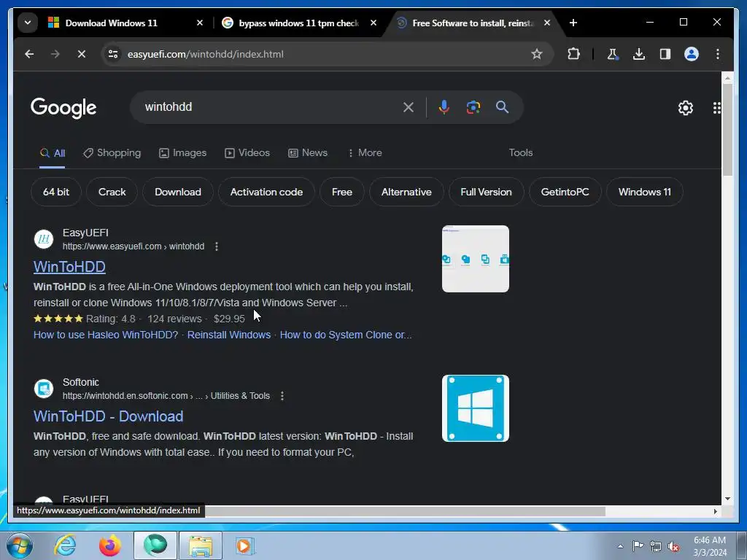Stop loading the page
The width and height of the screenshot is (747, 560).
[82, 54]
